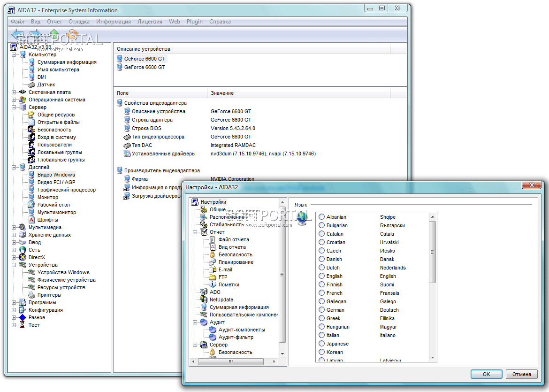Click the Отмена button
The width and height of the screenshot is (549, 392).
coord(522,374)
